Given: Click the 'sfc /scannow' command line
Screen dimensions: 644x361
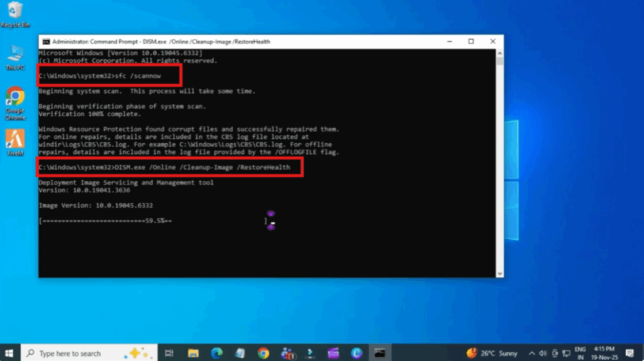Looking at the screenshot, I should coord(100,76).
